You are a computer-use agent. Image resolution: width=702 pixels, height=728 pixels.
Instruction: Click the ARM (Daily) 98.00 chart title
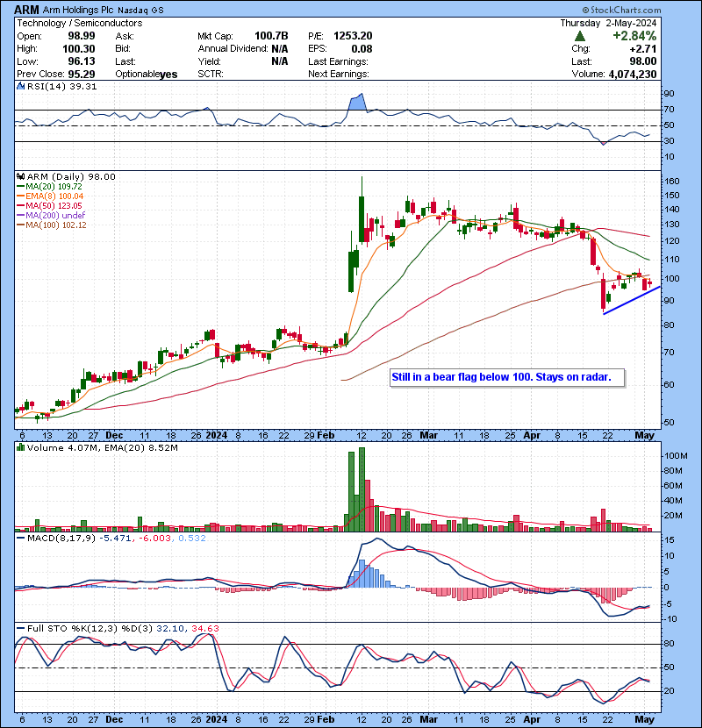[x=71, y=176]
